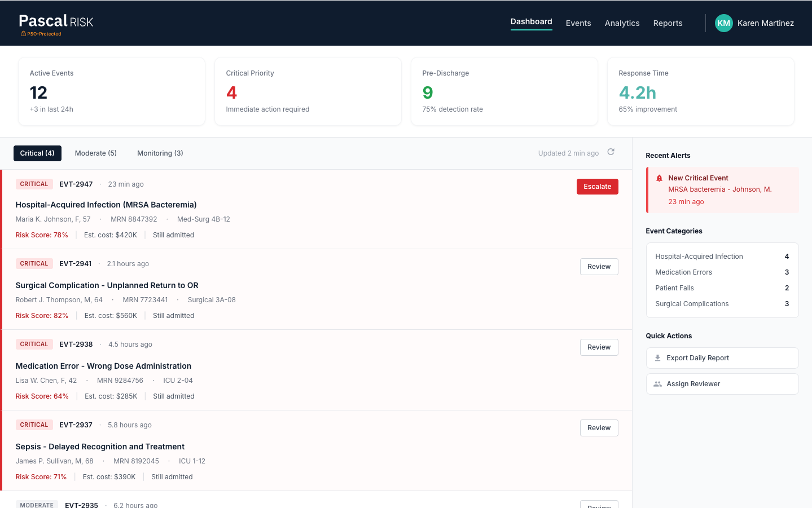The height and width of the screenshot is (508, 812).
Task: Select the Surgical Complications category row
Action: [x=722, y=304]
